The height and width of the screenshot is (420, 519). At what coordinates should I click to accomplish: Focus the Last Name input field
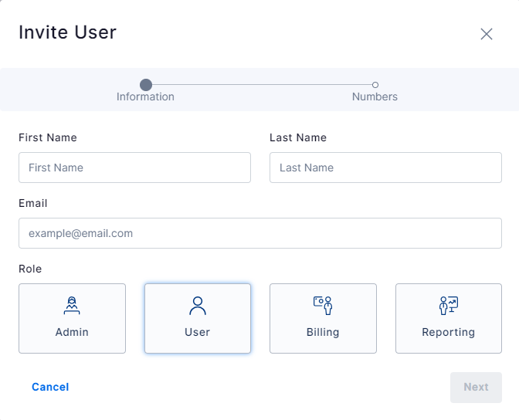click(x=385, y=168)
